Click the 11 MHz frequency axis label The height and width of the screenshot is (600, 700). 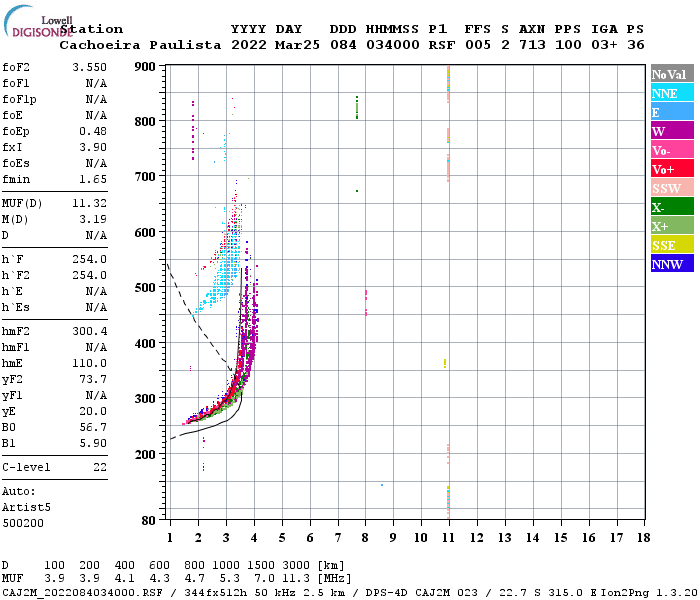pos(448,538)
